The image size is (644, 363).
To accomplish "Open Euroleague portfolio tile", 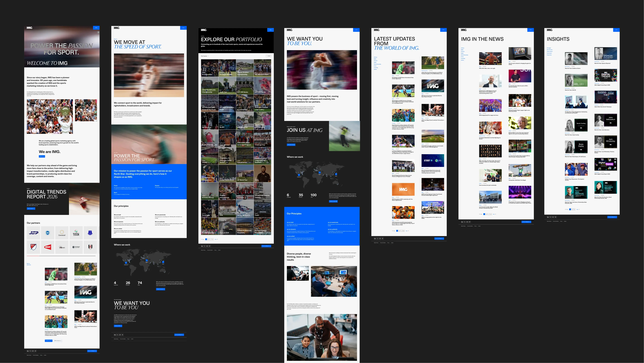I will pyautogui.click(x=210, y=209).
